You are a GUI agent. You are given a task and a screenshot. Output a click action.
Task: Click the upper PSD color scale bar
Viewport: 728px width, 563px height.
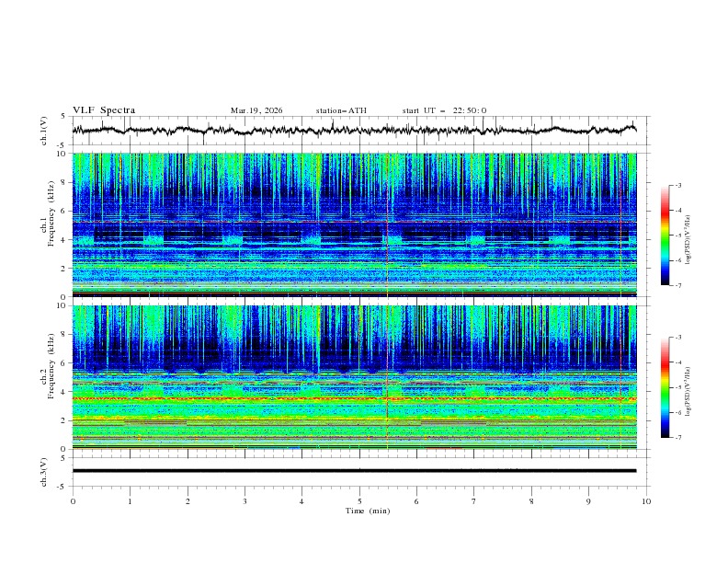point(665,236)
